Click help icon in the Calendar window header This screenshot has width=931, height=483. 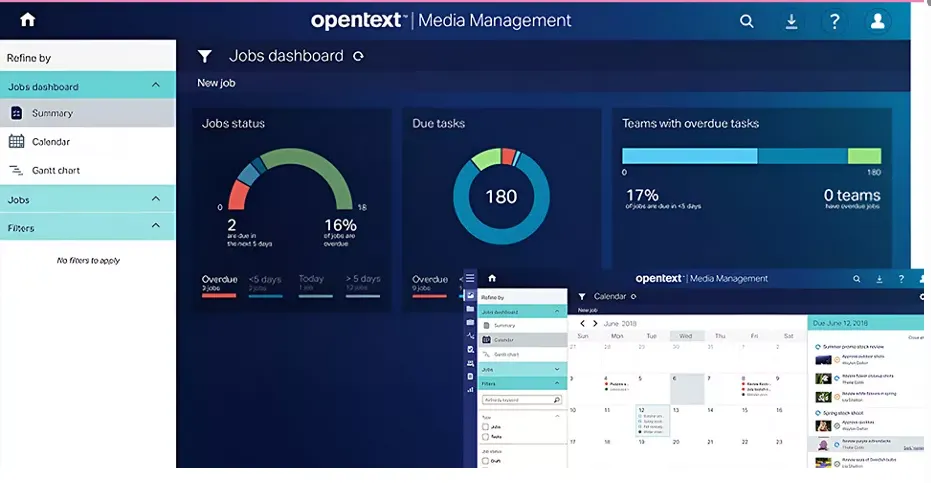[901, 279]
